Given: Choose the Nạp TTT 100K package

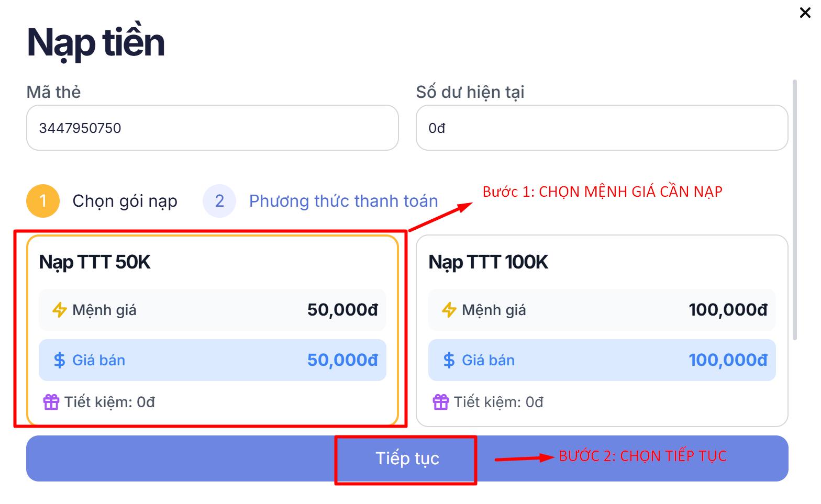Looking at the screenshot, I should 602,262.
